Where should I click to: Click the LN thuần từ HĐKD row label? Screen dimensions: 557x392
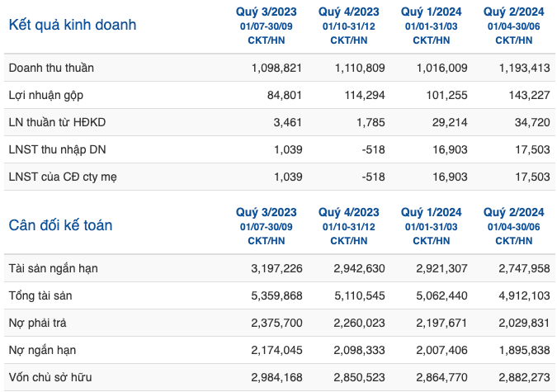coord(57,122)
